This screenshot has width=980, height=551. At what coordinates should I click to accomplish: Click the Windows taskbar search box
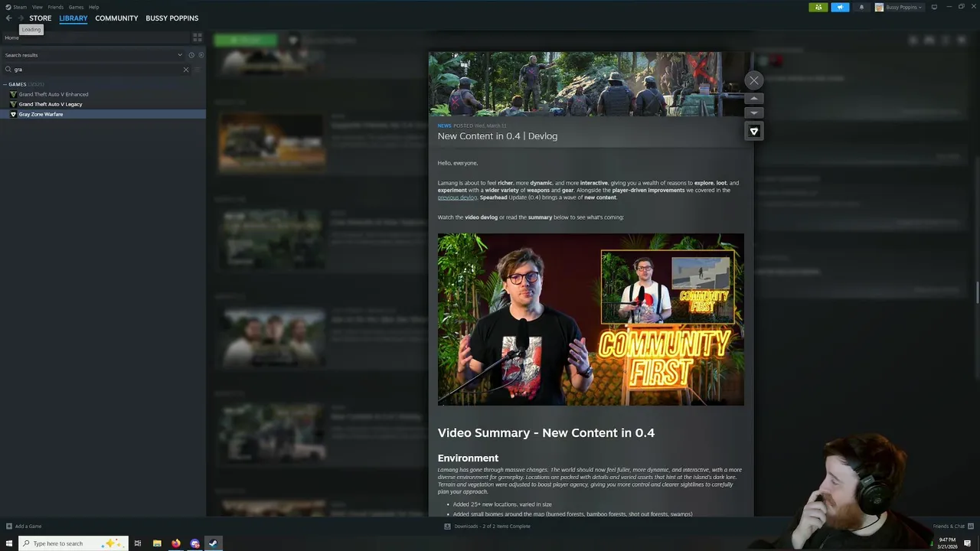point(73,543)
